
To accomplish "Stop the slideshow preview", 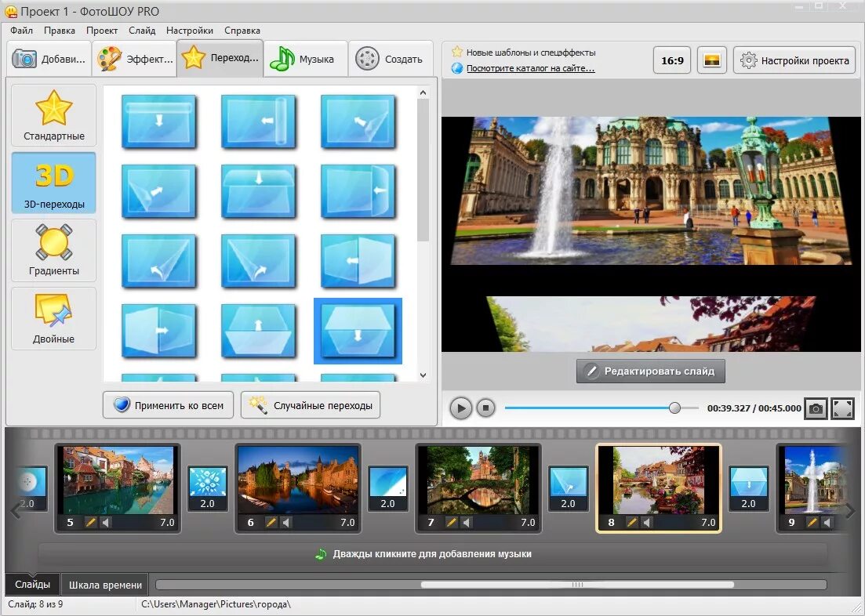I will [x=486, y=408].
